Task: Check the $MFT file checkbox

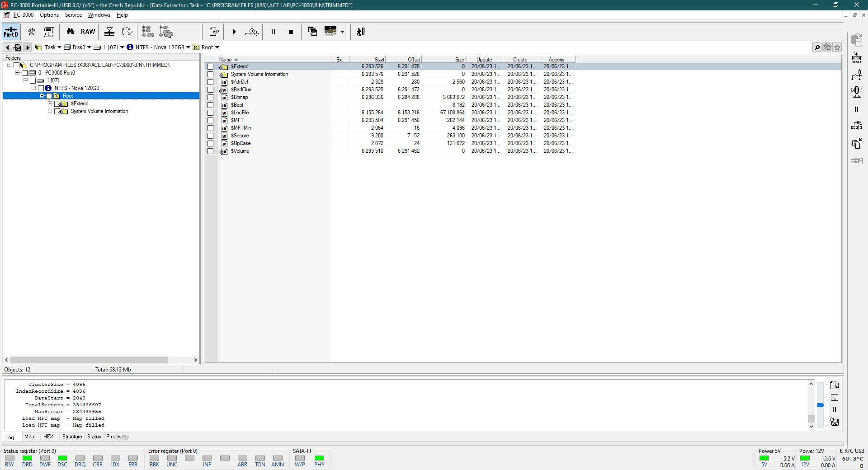Action: click(211, 120)
